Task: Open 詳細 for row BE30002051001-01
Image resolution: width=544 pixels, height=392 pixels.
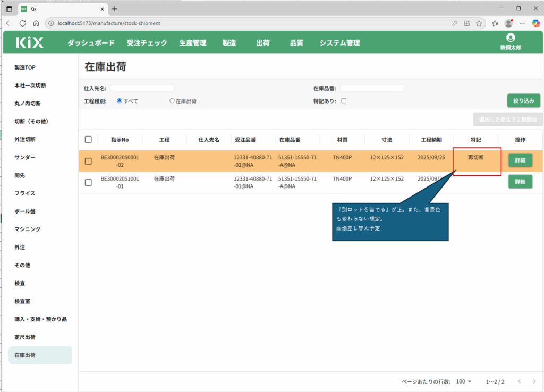Action: point(520,182)
